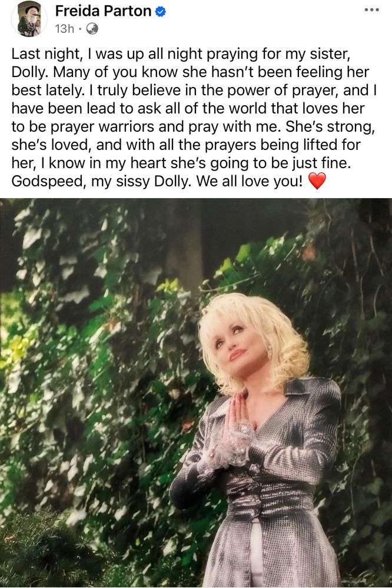The height and width of the screenshot is (588, 392).
Task: Click the red heart emoji ending the post
Action: coord(317,181)
